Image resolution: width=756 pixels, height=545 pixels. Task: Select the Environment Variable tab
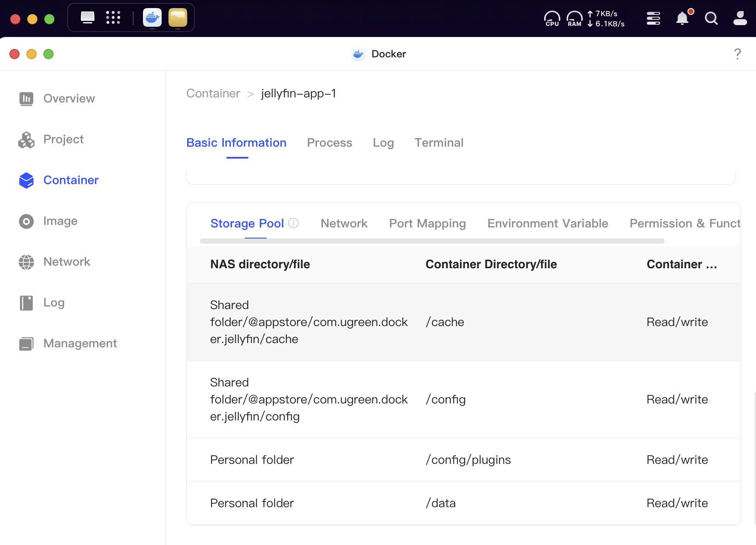tap(548, 224)
